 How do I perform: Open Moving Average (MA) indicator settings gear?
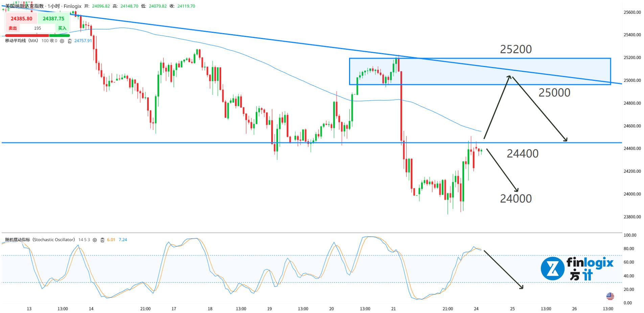pyautogui.click(x=62, y=41)
